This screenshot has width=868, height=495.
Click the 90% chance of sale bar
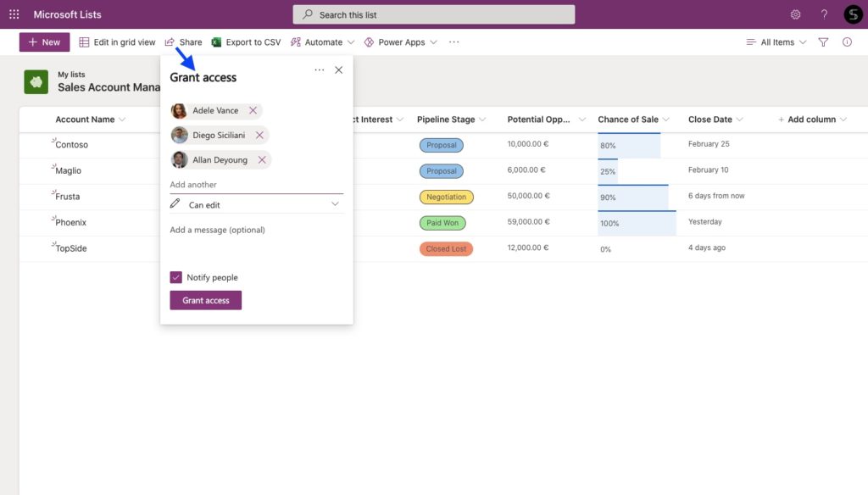(x=632, y=197)
